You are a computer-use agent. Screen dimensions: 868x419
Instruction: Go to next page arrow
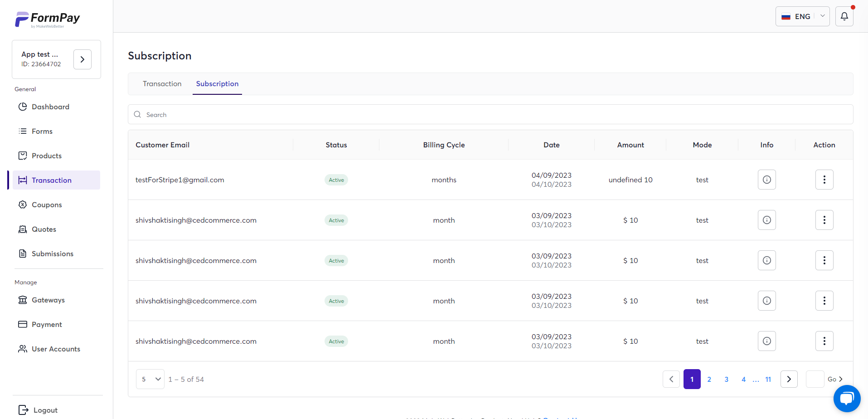point(789,379)
